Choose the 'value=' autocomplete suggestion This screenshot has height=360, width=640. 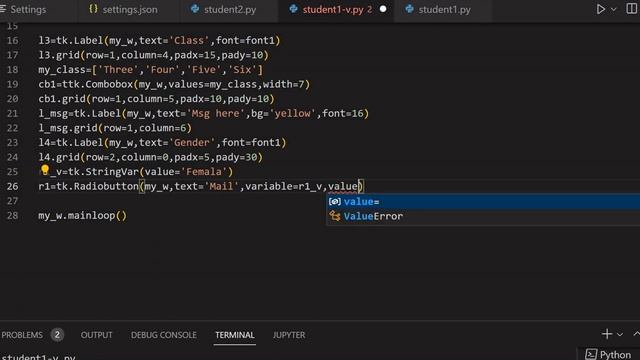[x=483, y=202]
